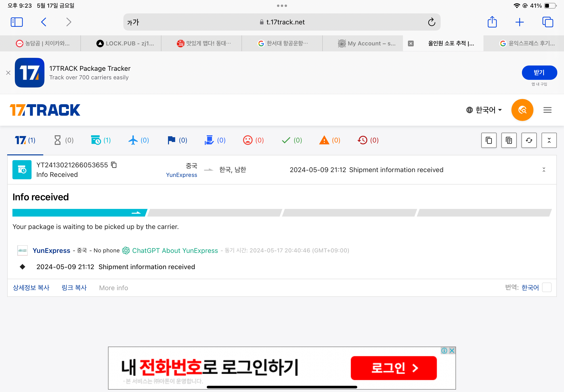Screen dimensions: 564x392
Task: Enable the 한국어 translation checkbox
Action: tap(547, 287)
